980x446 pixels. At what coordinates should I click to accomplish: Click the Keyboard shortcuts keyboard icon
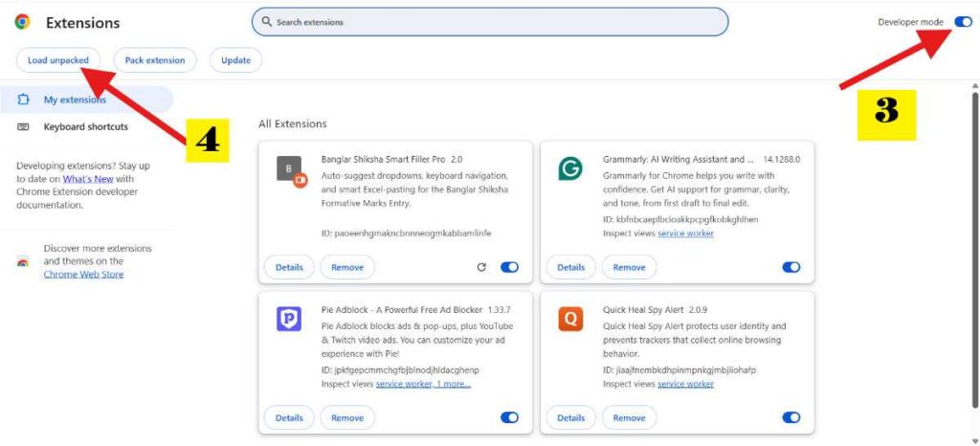[23, 126]
